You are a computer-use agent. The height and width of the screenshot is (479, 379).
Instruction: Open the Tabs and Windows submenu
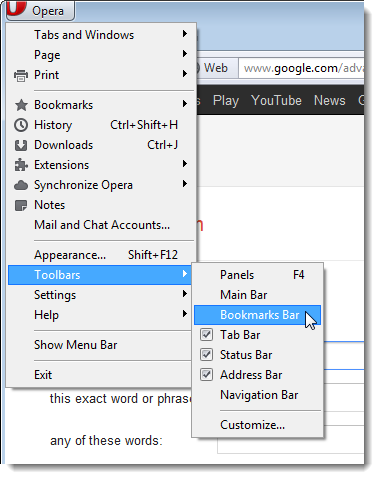101,35
